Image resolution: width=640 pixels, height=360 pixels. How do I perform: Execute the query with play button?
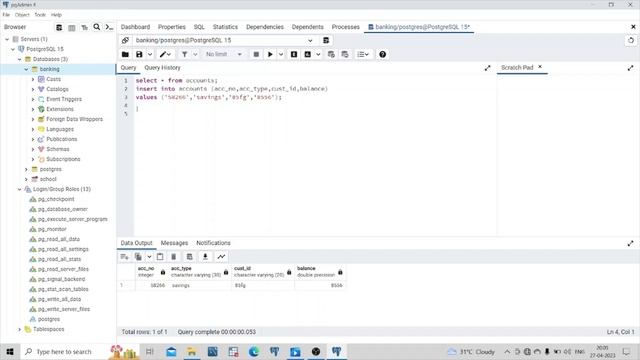point(270,54)
